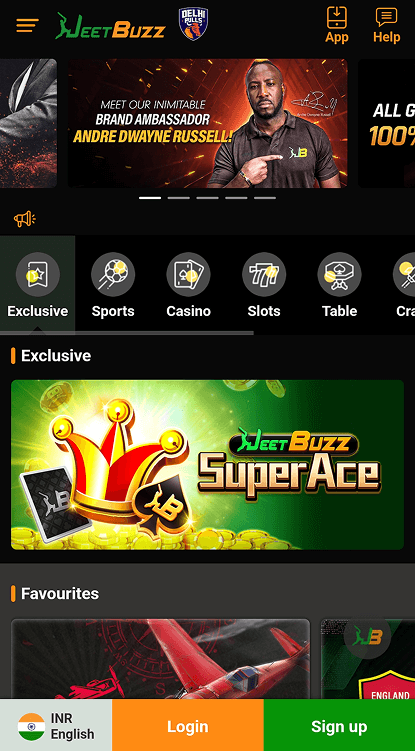Open the Andre Russell ambassador banner
Image resolution: width=415 pixels, height=751 pixels.
208,123
